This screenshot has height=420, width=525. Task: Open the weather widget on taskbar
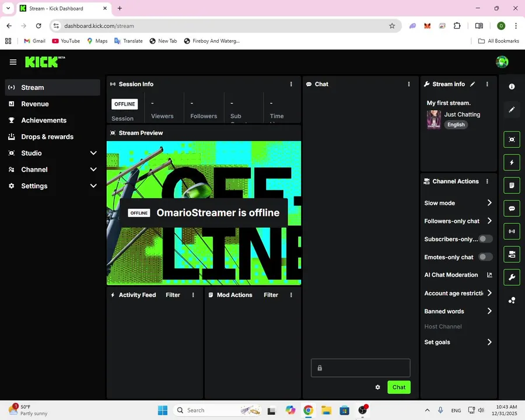(28, 410)
